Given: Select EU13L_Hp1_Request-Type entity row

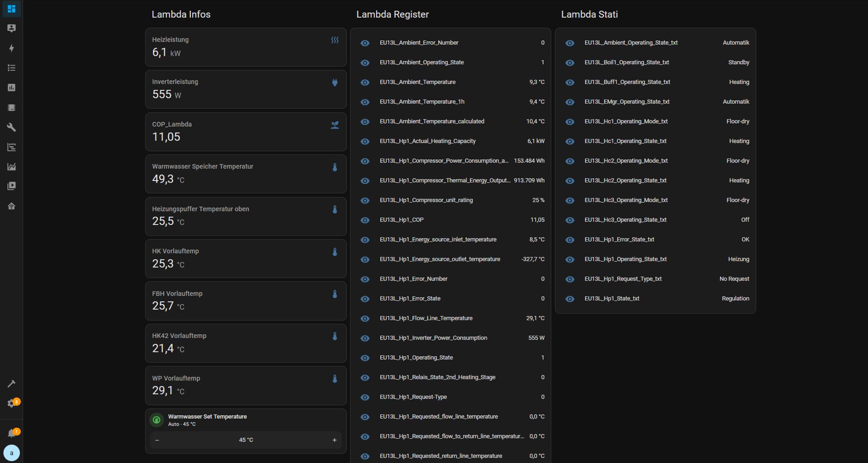Looking at the screenshot, I should click(450, 397).
